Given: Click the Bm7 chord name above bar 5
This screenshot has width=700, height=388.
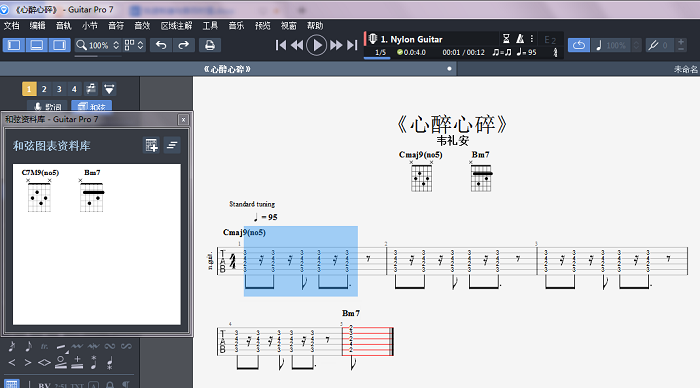Looking at the screenshot, I should (x=351, y=313).
